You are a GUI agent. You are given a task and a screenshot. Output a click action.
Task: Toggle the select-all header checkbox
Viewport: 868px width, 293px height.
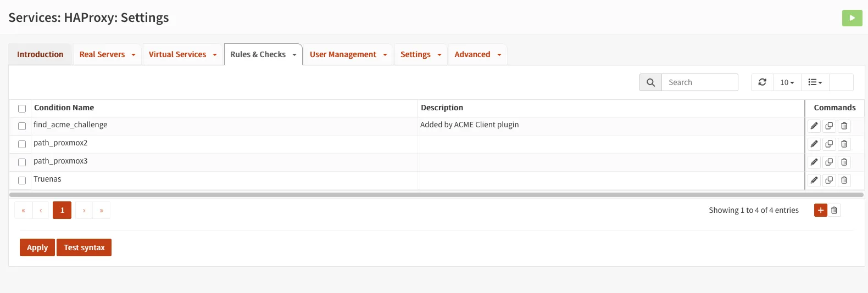(22, 109)
